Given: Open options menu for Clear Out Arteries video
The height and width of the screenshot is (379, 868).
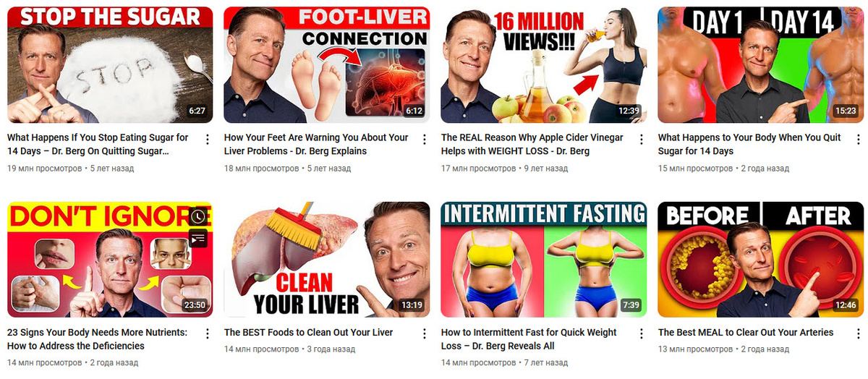Looking at the screenshot, I should point(859,334).
